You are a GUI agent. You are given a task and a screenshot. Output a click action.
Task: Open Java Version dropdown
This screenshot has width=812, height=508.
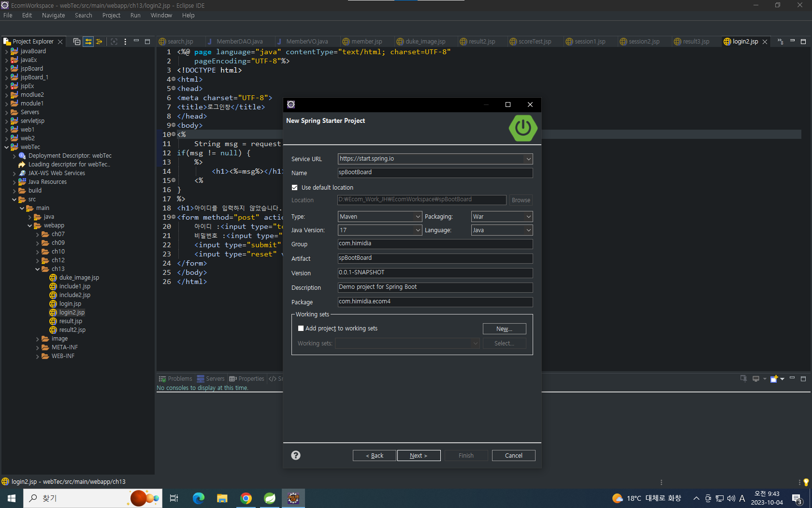click(x=418, y=230)
